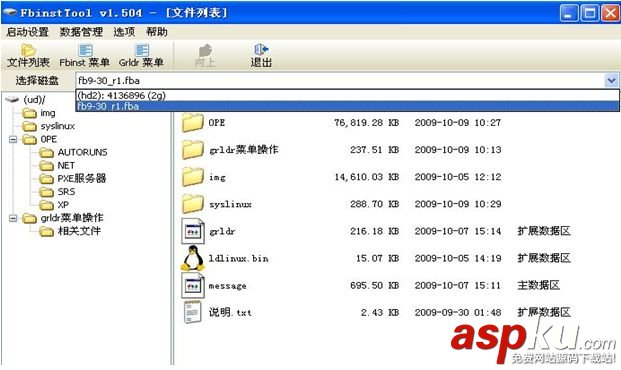This screenshot has height=370, width=621.
Task: Click the syslinux folder icon in file list
Action: pyautogui.click(x=192, y=204)
